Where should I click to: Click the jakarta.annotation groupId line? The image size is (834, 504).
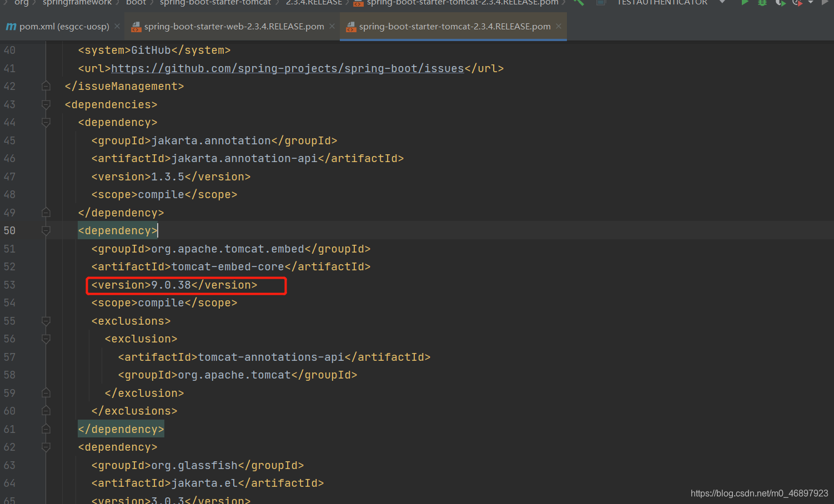pos(214,140)
